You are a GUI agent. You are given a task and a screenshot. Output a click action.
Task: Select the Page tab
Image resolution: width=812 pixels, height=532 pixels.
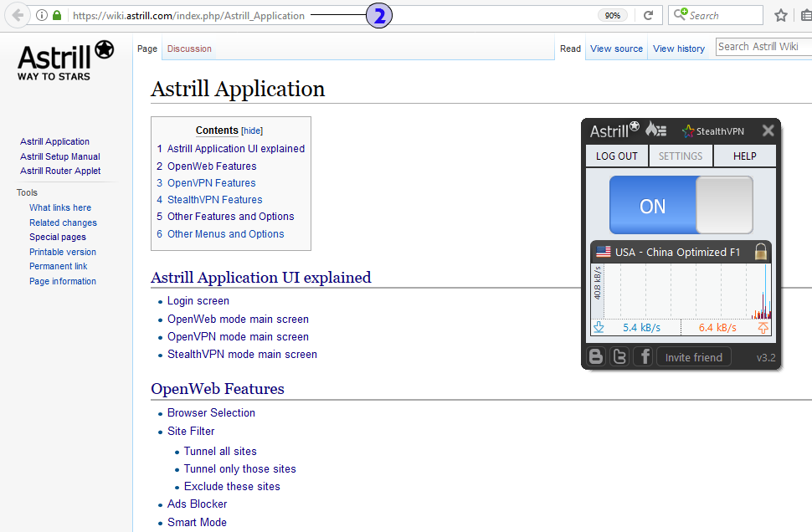(147, 49)
